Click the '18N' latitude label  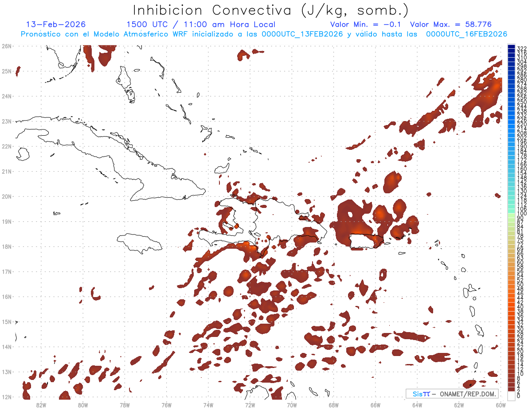(6, 247)
